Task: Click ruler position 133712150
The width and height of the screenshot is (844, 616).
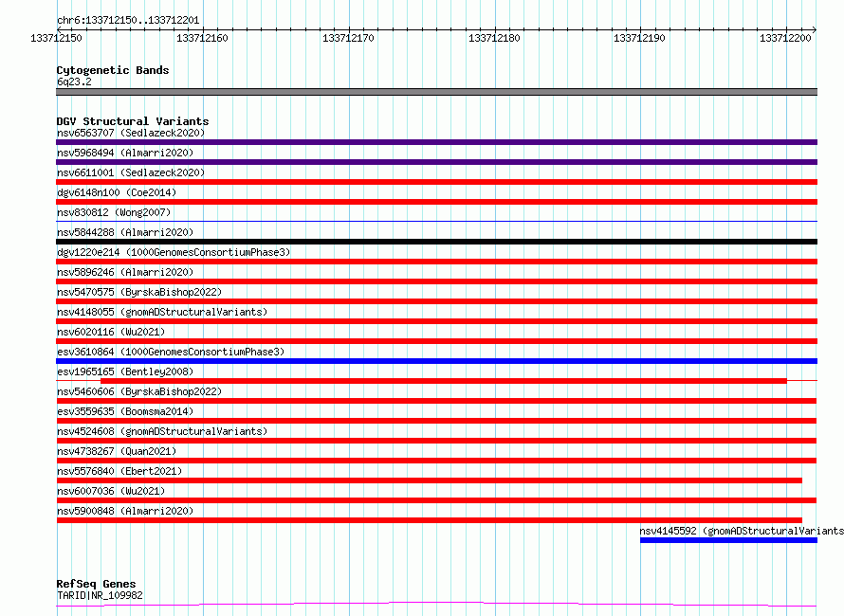Action: (57, 38)
